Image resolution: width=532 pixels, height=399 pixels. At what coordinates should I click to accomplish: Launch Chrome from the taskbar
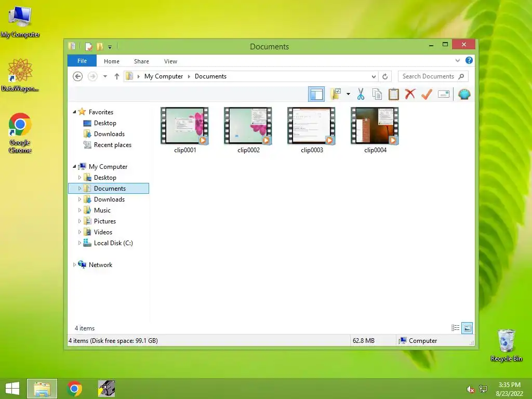pyautogui.click(x=74, y=389)
